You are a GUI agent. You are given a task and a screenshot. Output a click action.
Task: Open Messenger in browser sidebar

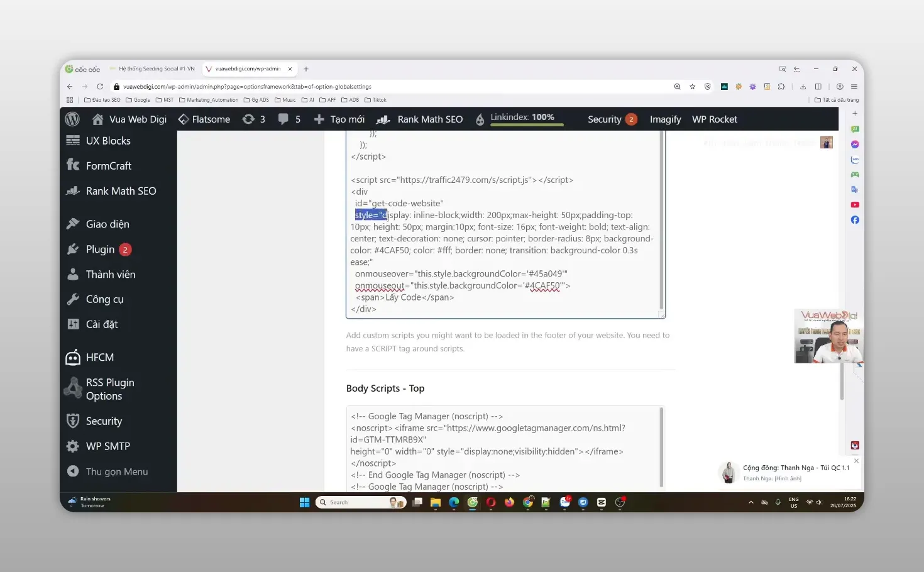tap(855, 144)
